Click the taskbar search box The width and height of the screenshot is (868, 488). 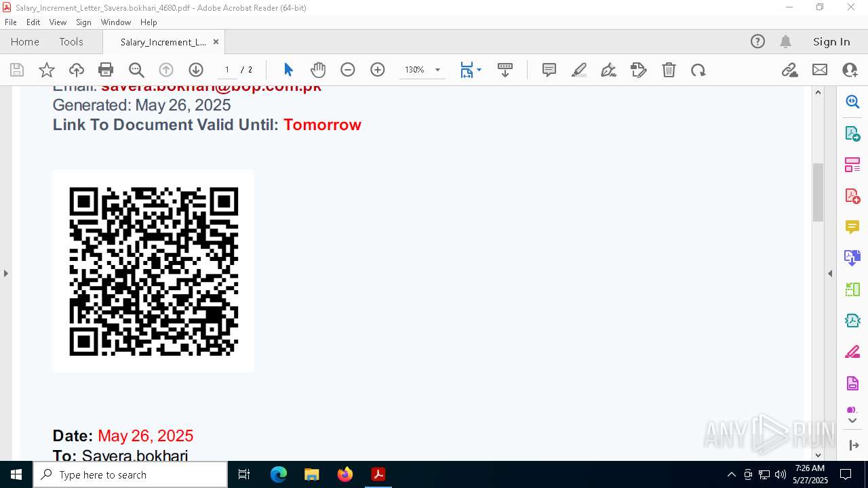130,474
